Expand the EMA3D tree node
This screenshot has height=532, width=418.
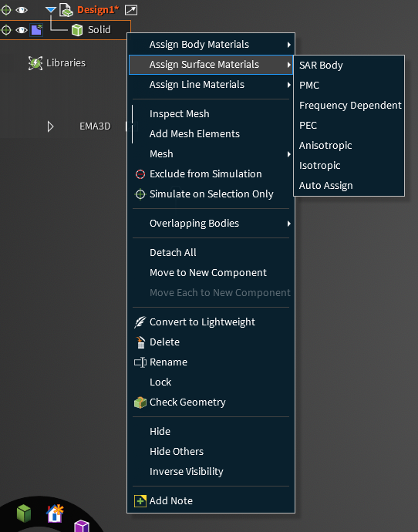(x=50, y=126)
